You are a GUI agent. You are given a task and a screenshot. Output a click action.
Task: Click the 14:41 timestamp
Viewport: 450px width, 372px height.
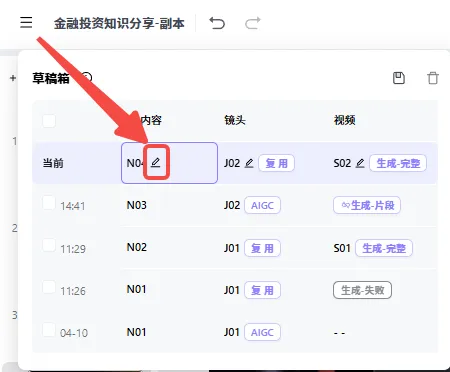[x=73, y=206]
